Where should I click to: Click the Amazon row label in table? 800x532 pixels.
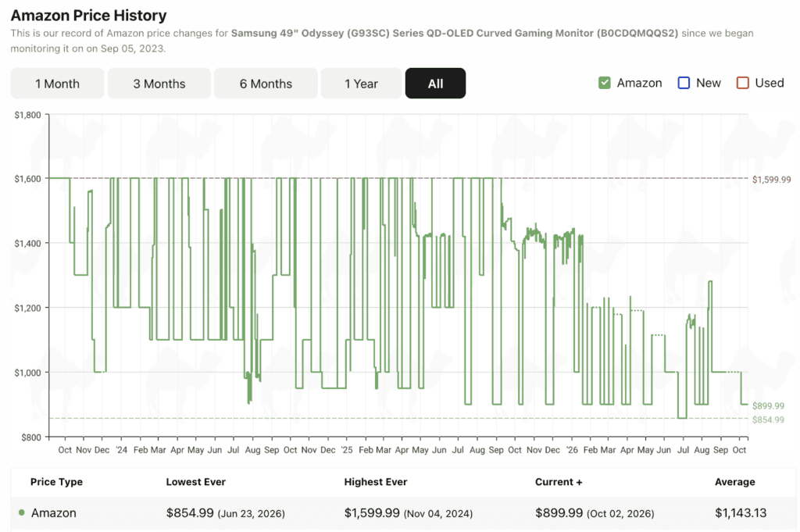click(54, 513)
